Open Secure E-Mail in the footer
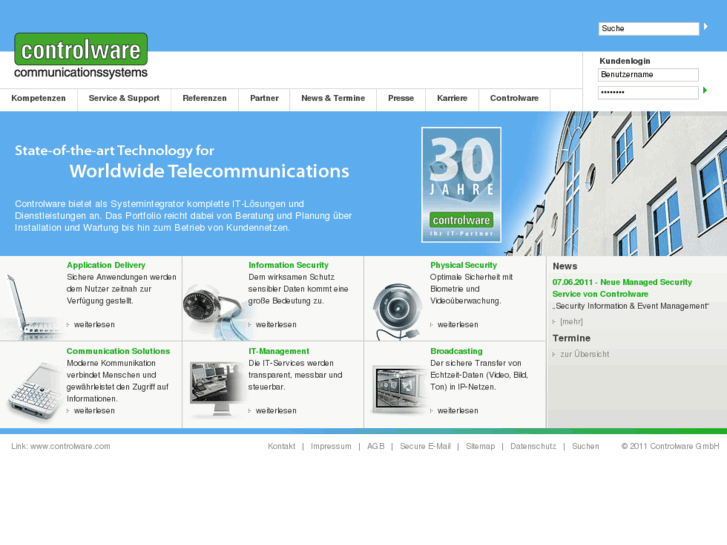The width and height of the screenshot is (727, 545). tap(425, 446)
